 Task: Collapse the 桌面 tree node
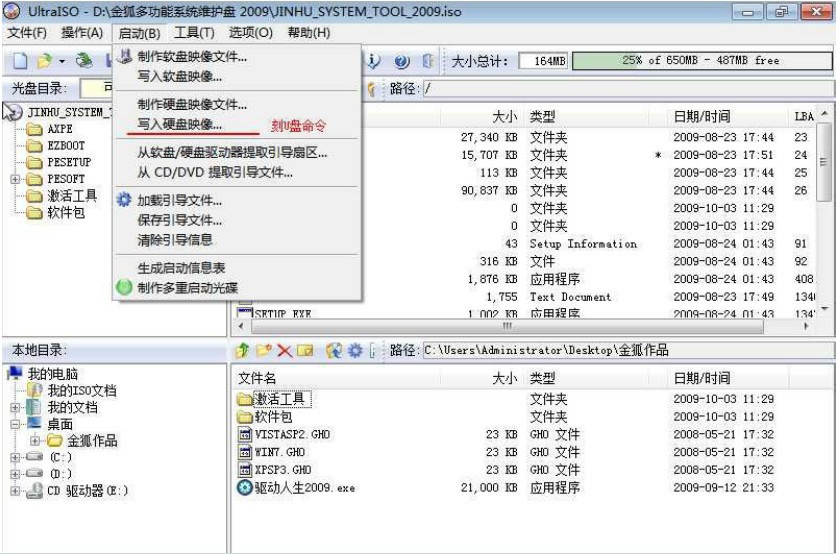tap(15, 424)
